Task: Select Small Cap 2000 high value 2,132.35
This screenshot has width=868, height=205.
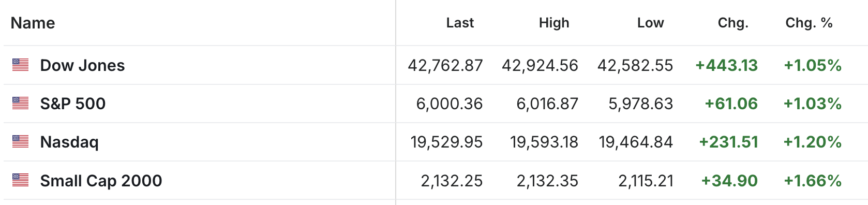Action: pyautogui.click(x=547, y=181)
